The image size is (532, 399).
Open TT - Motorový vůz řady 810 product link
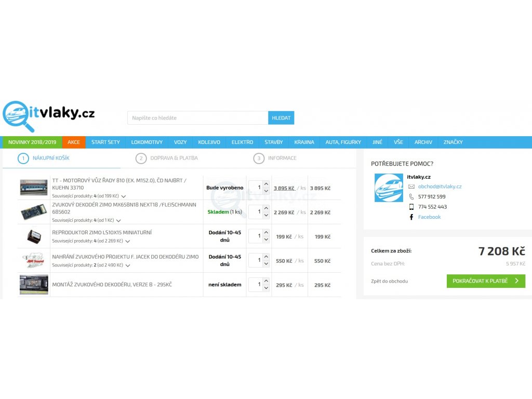click(119, 184)
